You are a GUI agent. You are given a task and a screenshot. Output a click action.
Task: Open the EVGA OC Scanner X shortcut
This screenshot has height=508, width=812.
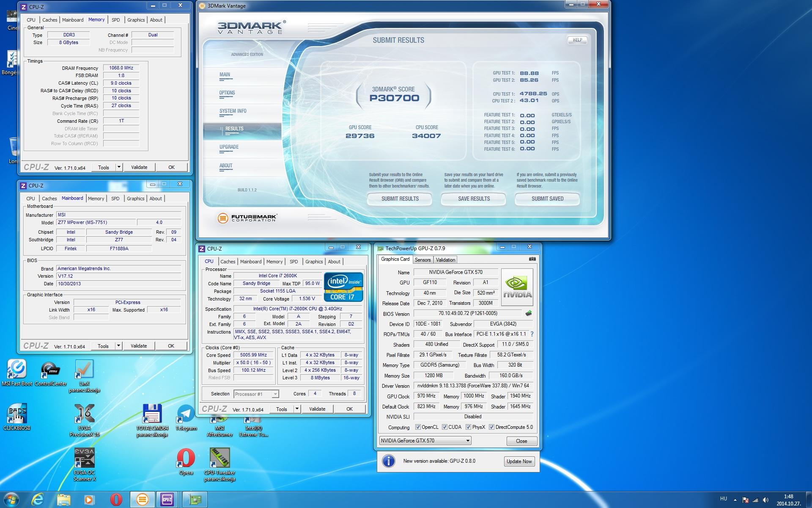pos(85,458)
